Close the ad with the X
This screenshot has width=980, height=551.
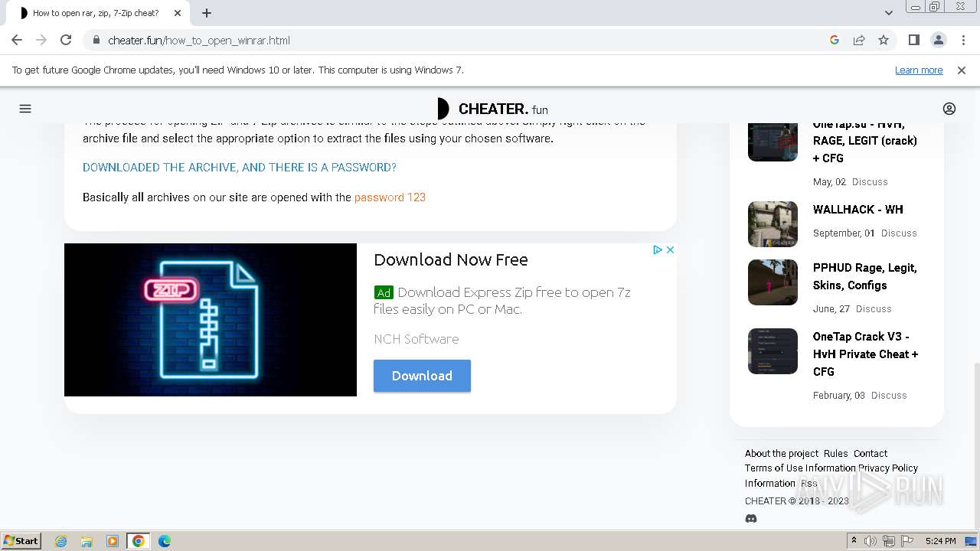(x=670, y=249)
